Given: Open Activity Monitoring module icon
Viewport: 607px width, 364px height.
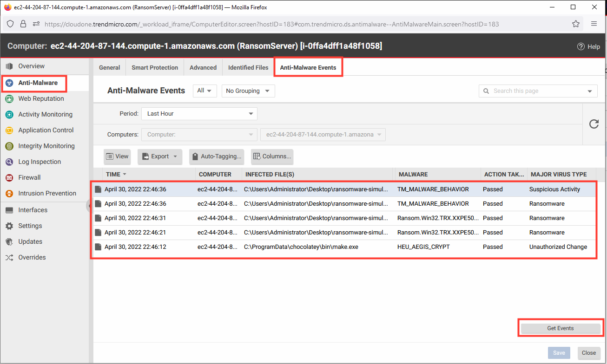Looking at the screenshot, I should 9,115.
